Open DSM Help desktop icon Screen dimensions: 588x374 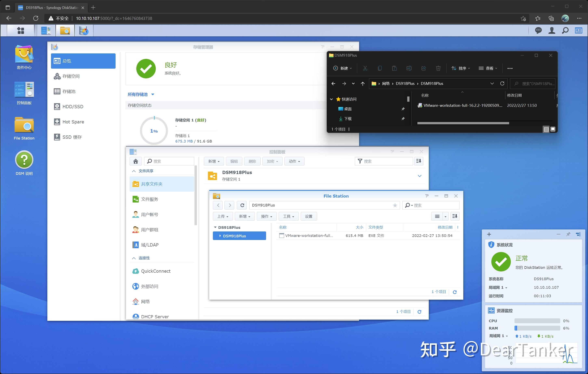tap(24, 163)
